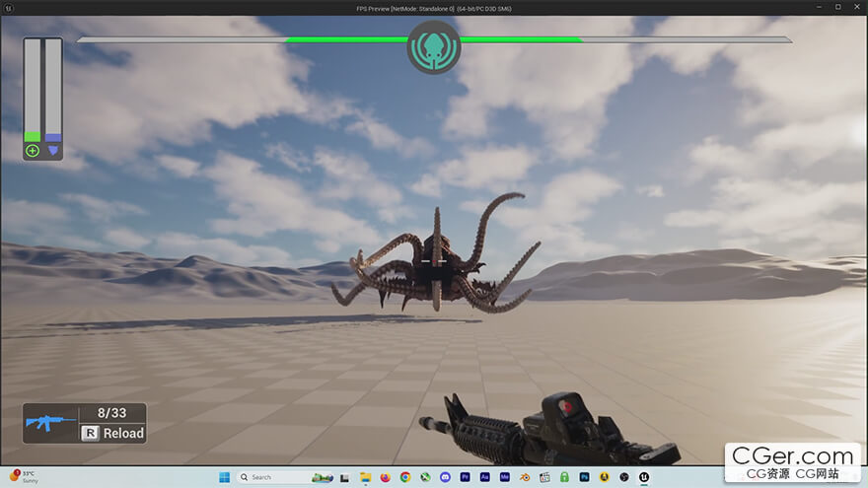The image size is (868, 488).
Task: Open the Windows Start menu
Action: point(224,477)
